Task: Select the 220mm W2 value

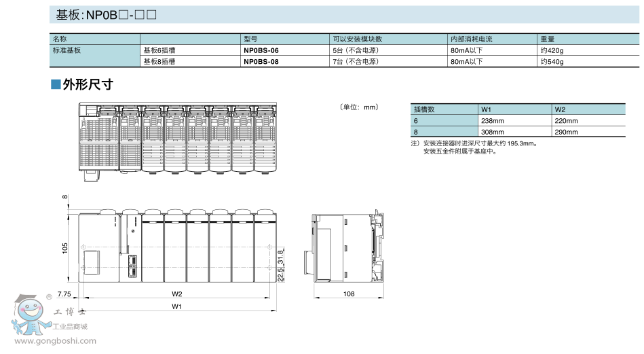Action: [566, 121]
